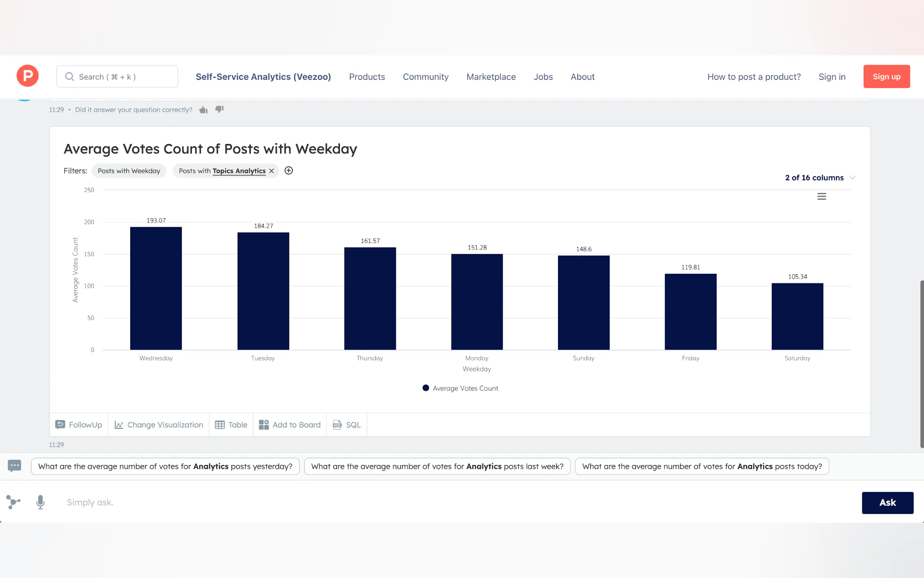Select suggestion about Analytics posts last week

click(437, 466)
